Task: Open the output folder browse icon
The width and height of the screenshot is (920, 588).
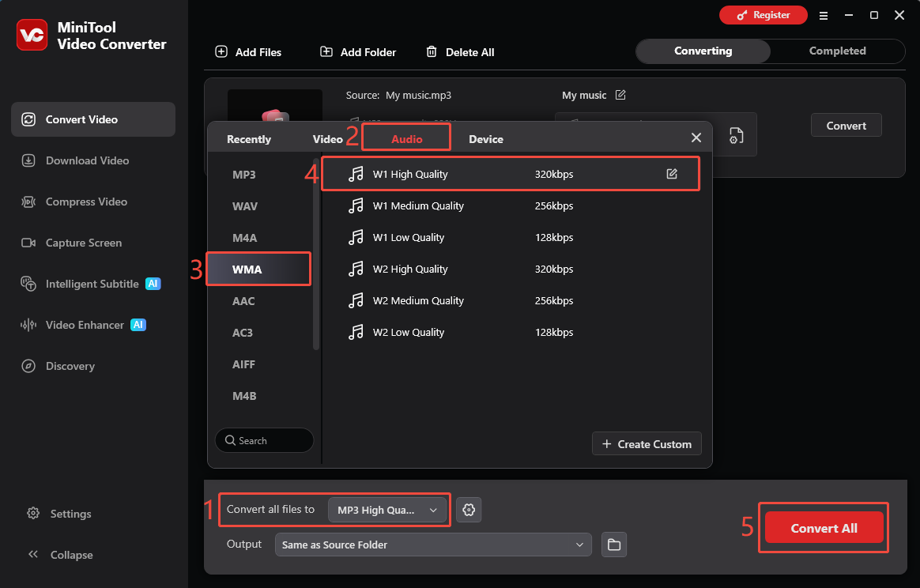Action: [613, 545]
